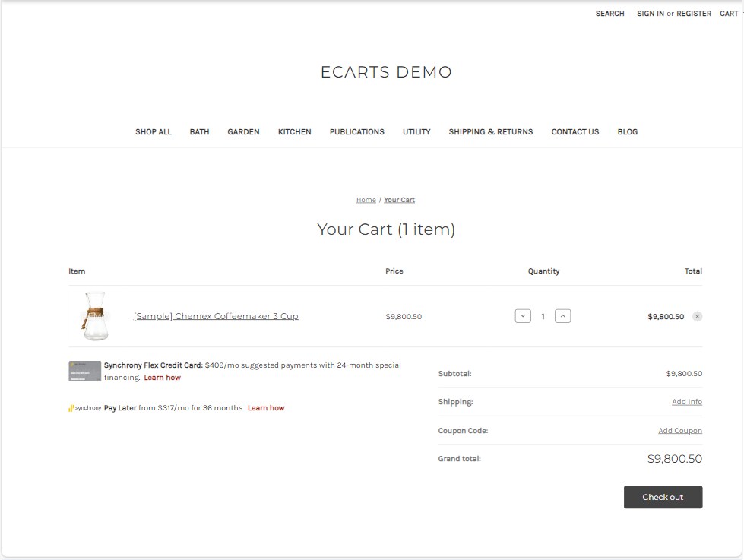The width and height of the screenshot is (744, 560).
Task: Click Add Coupon to enter a coupon code
Action: coord(680,430)
